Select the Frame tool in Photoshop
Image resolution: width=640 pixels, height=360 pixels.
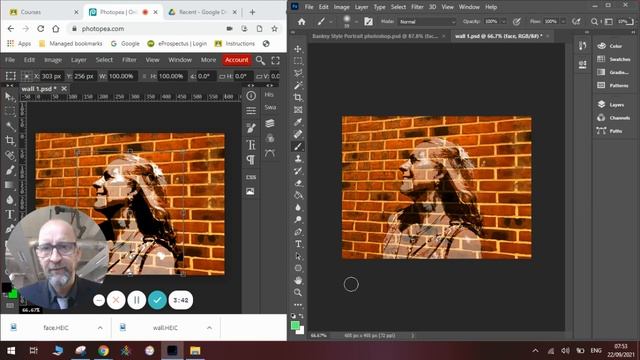click(298, 110)
